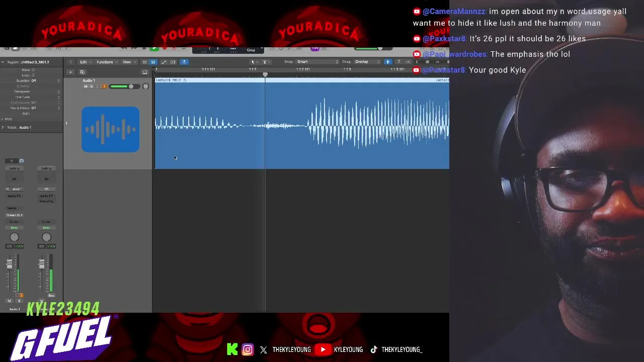Viewport: 644px width, 362px height.
Task: Open the EQ slot on the Audio 1 channel strip
Action: tap(14, 178)
